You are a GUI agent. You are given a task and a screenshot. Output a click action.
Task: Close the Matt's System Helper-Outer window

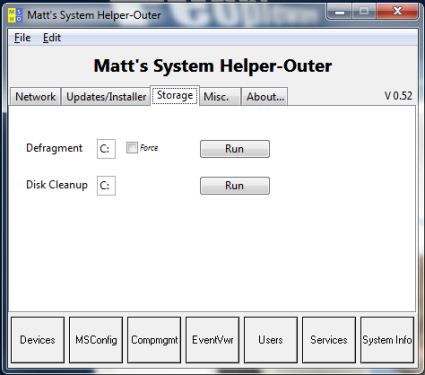(397, 12)
